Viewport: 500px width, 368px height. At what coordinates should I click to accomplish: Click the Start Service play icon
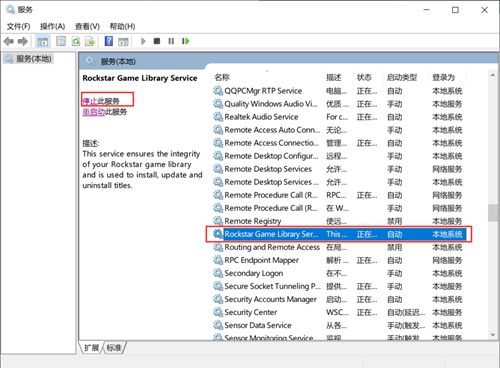143,41
